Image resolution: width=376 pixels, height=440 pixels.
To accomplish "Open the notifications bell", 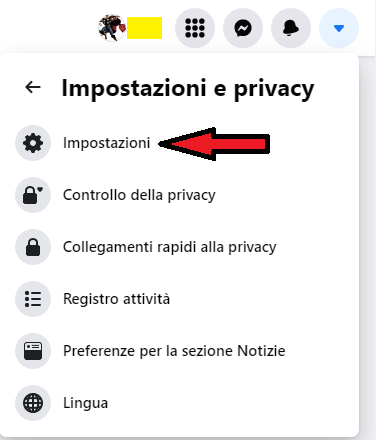I will (x=291, y=28).
